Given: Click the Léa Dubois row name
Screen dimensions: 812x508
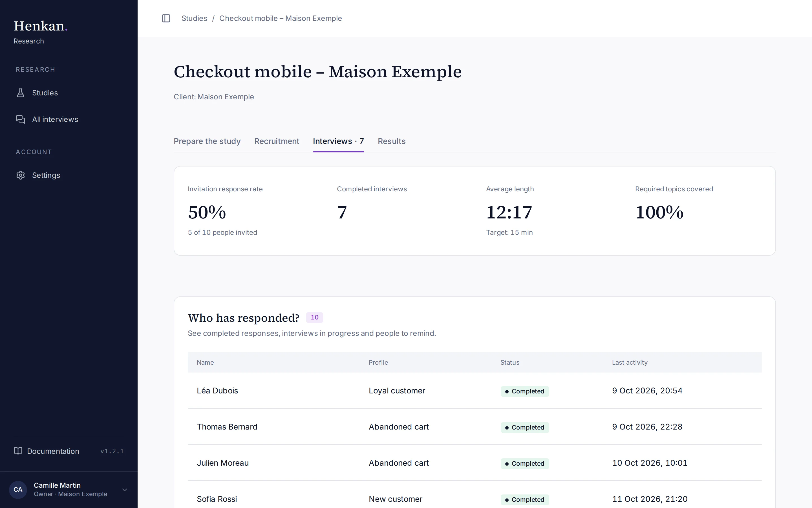Looking at the screenshot, I should [x=217, y=391].
